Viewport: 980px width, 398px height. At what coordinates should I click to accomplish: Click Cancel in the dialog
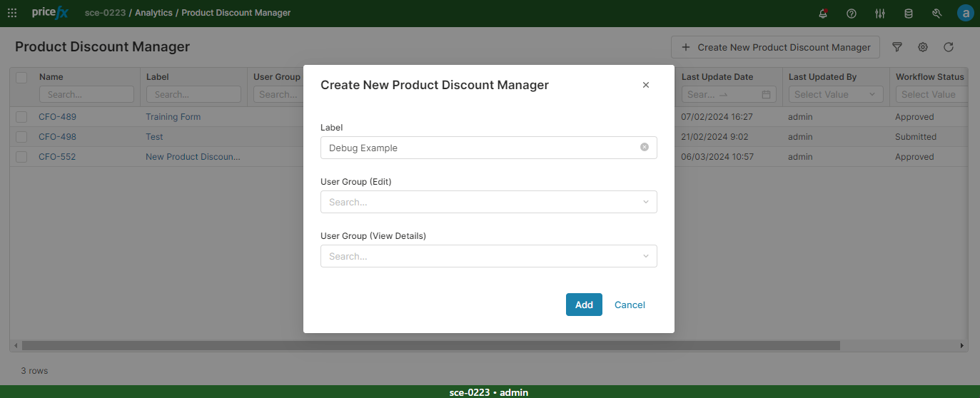tap(630, 305)
